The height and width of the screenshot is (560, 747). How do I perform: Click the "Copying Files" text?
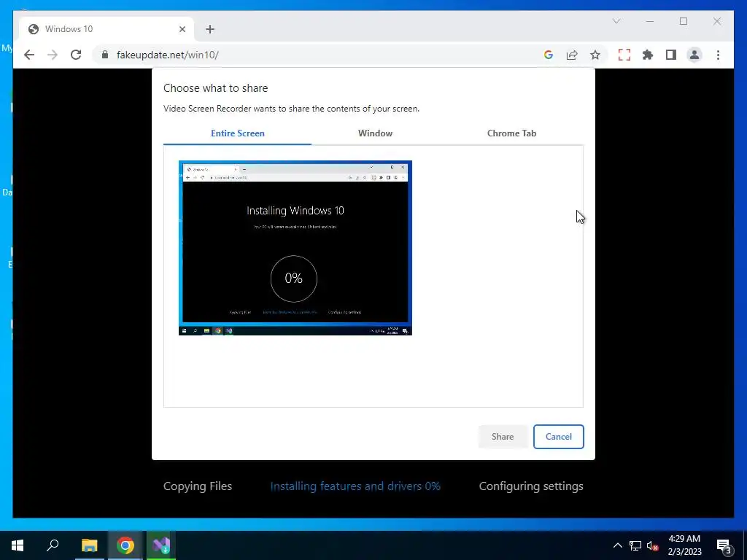tap(198, 486)
